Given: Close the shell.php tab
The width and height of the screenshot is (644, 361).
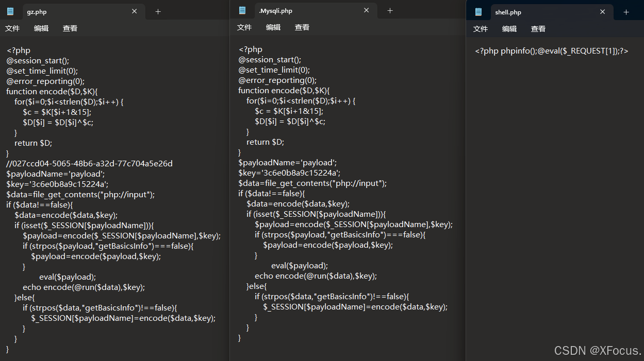Looking at the screenshot, I should (x=602, y=12).
